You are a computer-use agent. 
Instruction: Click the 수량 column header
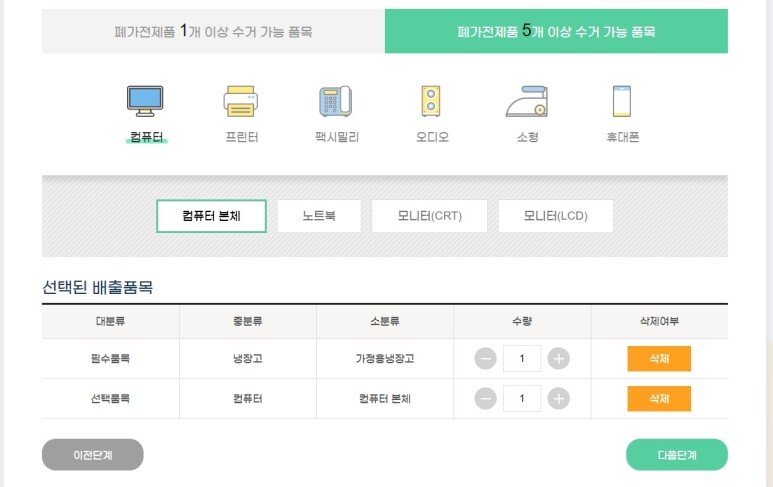tap(522, 321)
